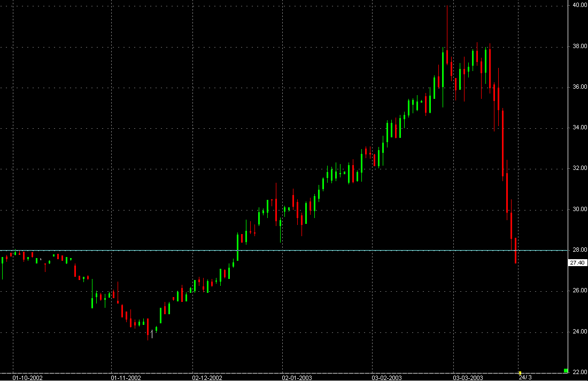
Task: Select the 24.00 price level label
Action: click(x=579, y=331)
